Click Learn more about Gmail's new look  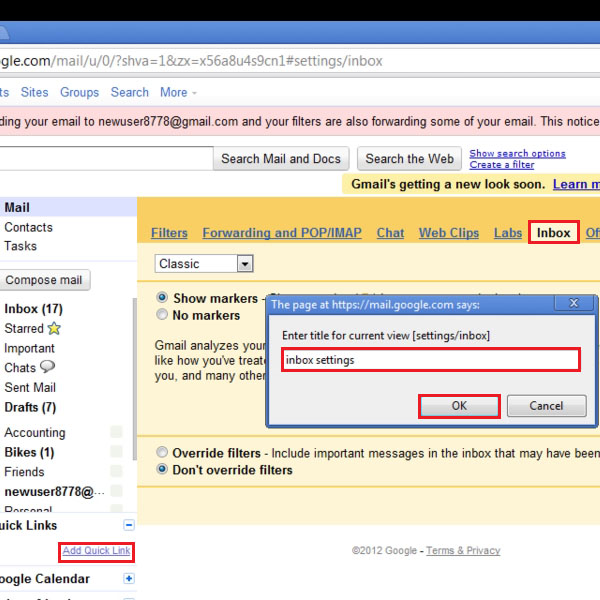click(x=576, y=184)
